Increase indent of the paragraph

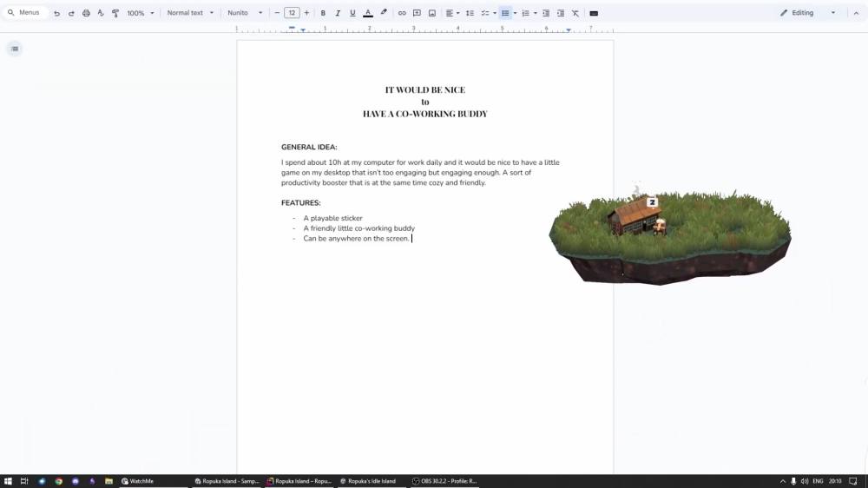(x=561, y=13)
